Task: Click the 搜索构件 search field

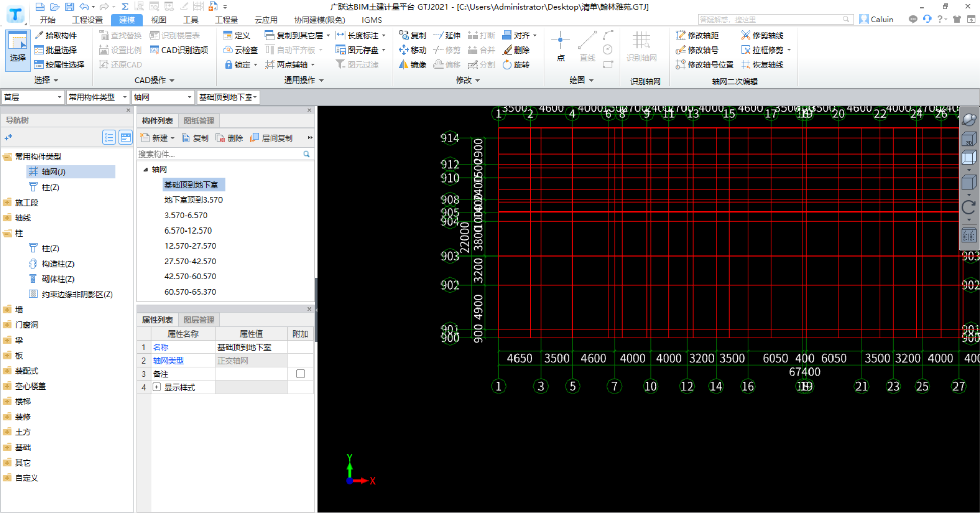Action: (220, 154)
